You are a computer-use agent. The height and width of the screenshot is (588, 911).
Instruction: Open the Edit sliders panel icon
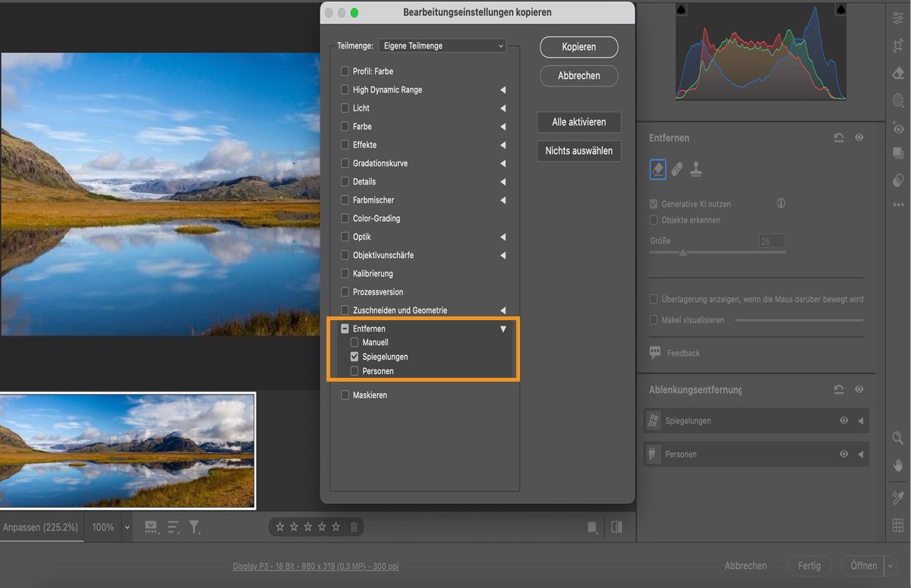[898, 18]
